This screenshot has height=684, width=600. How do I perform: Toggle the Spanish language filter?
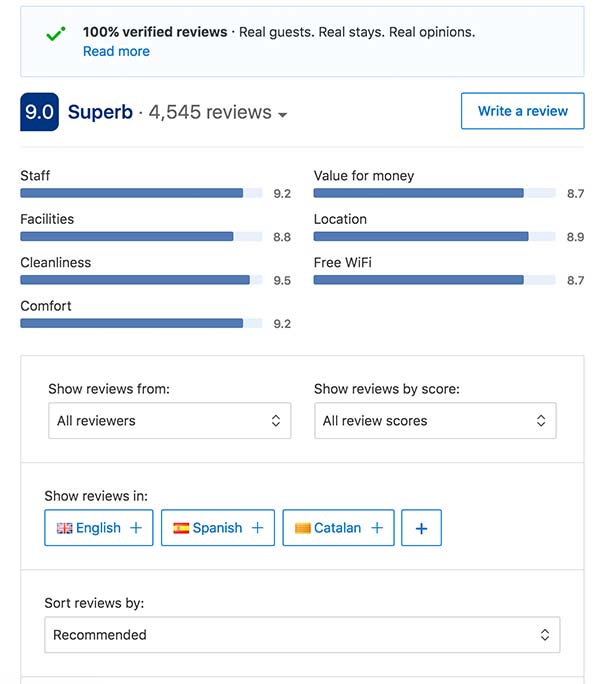pyautogui.click(x=218, y=528)
